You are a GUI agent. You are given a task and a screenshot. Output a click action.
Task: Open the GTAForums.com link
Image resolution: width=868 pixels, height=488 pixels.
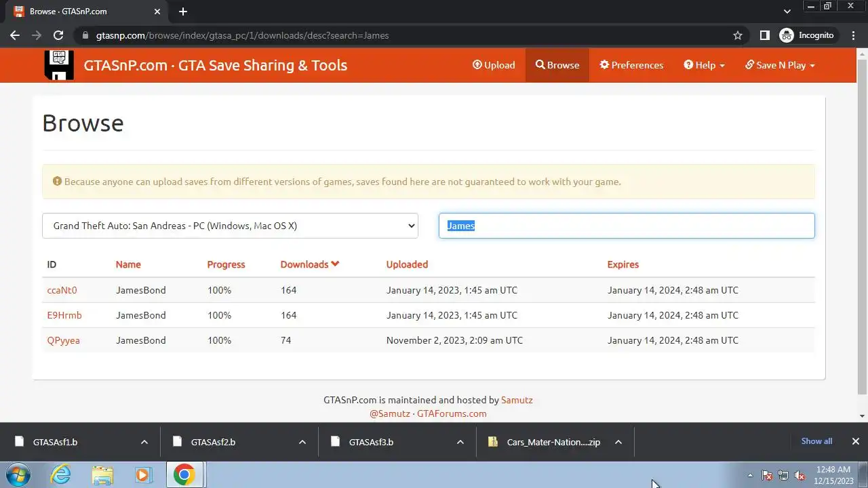(452, 413)
